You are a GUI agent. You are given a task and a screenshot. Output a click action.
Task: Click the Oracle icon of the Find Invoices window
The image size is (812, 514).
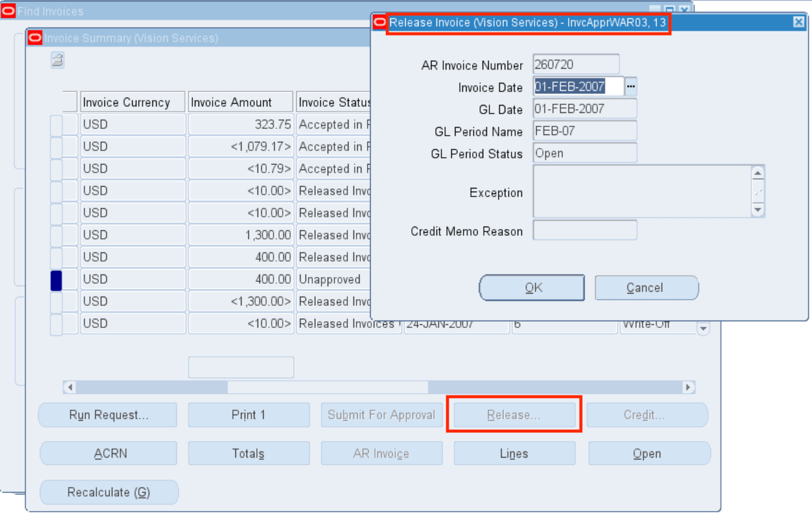9,11
